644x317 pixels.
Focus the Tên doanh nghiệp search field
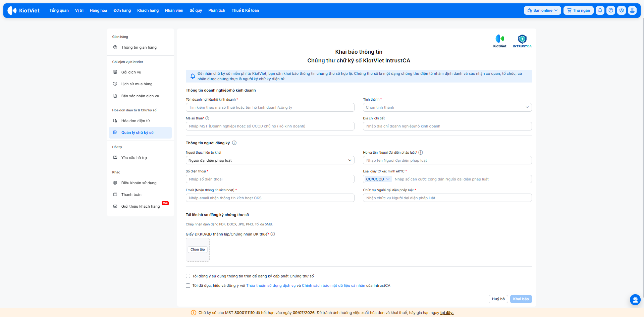(x=270, y=107)
